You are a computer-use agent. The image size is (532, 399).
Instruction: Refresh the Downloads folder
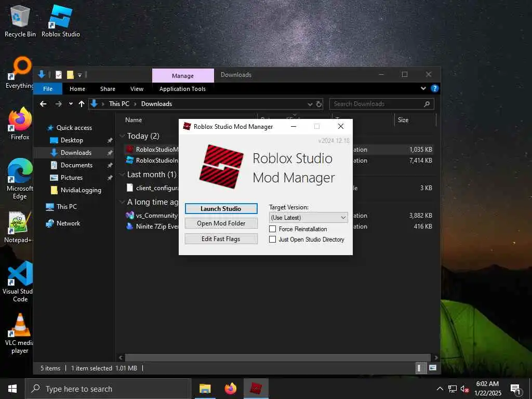(x=319, y=104)
